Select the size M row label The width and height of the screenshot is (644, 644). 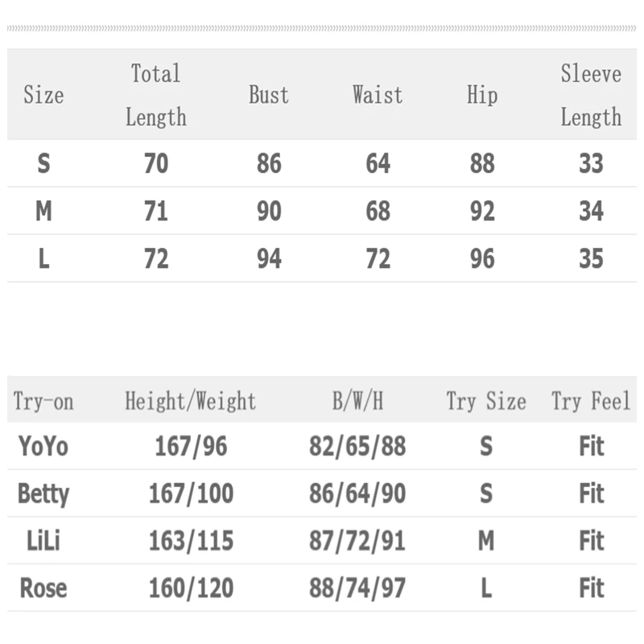coord(43,212)
